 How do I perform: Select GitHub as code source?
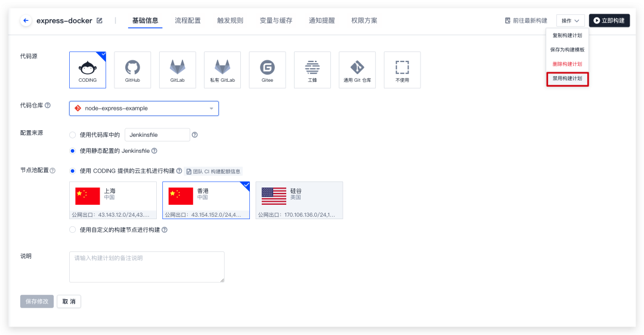pyautogui.click(x=132, y=70)
